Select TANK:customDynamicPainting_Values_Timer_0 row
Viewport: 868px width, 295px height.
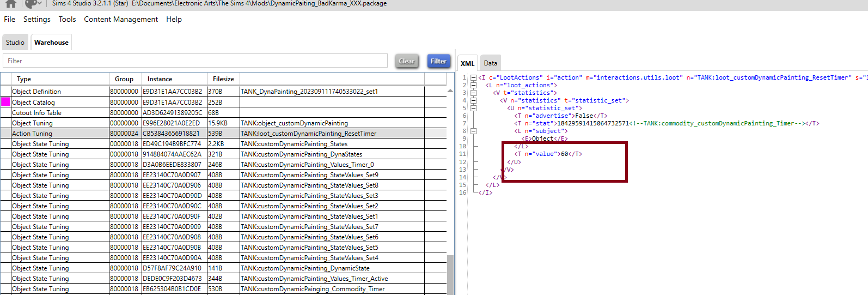click(x=223, y=164)
